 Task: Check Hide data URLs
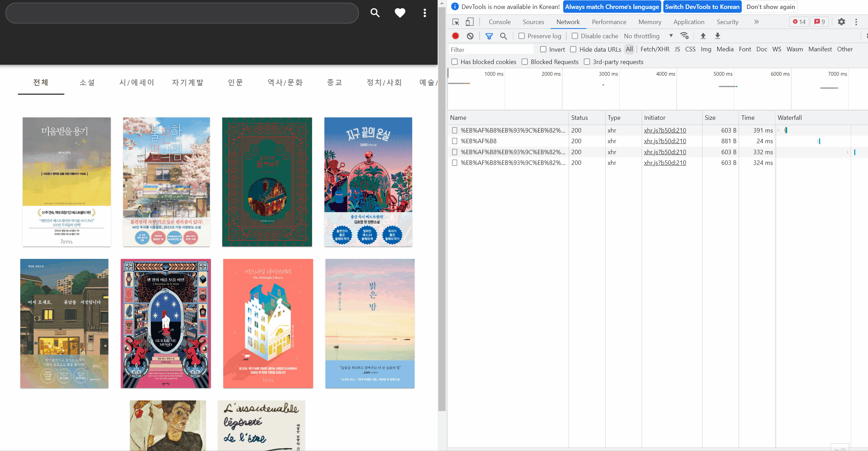coord(573,49)
